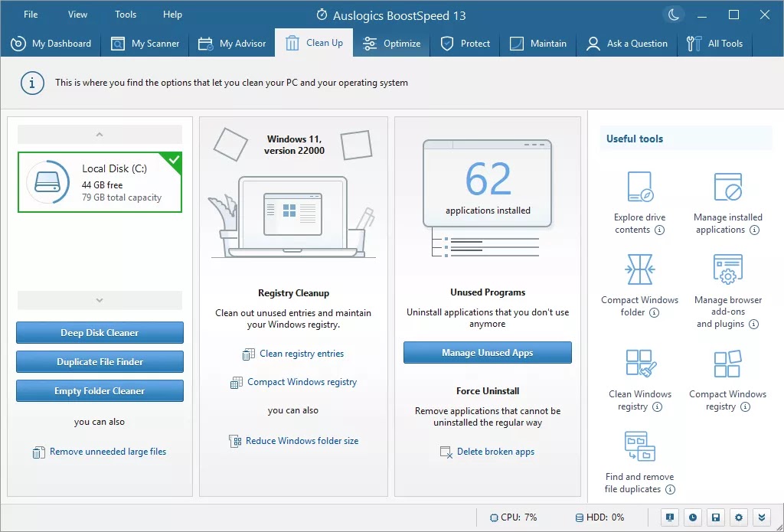The image size is (784, 532).
Task: Toggle selection of Local Disk (C:) drive
Action: click(100, 182)
